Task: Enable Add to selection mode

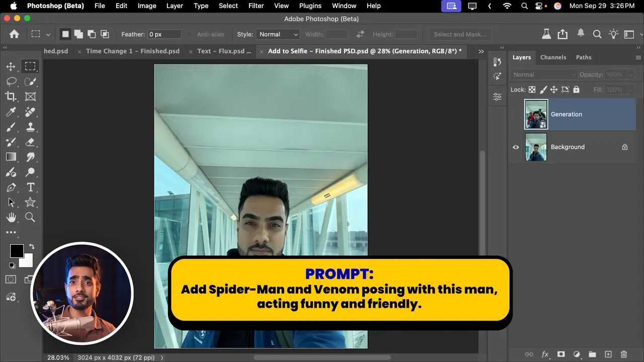Action: click(78, 34)
